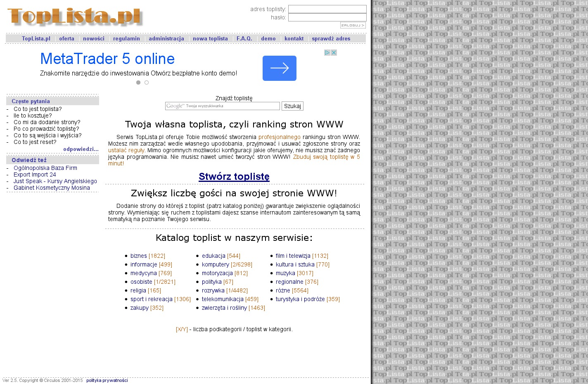Open 'polityka prywatności' footer link

click(x=107, y=380)
